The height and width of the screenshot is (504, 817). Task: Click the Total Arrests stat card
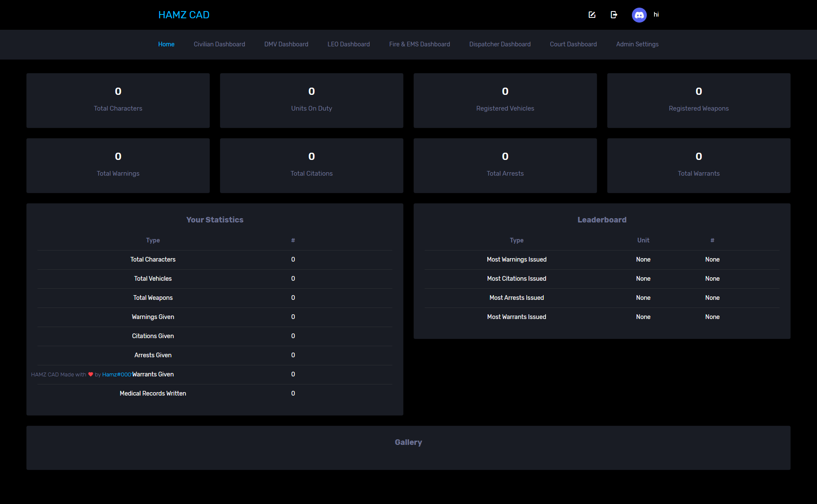(505, 165)
